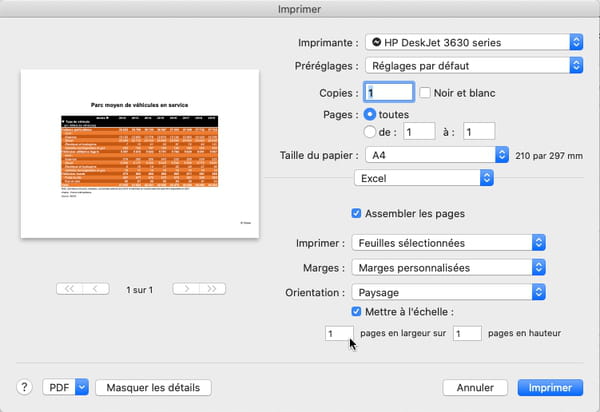Click Masquer les détails button

click(153, 388)
